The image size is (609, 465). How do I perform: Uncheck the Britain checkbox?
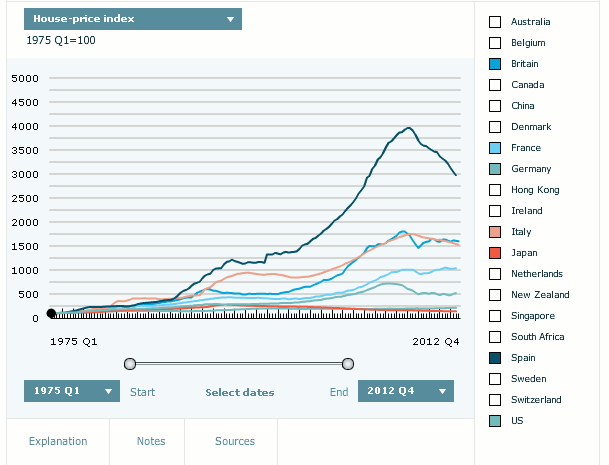pyautogui.click(x=494, y=64)
